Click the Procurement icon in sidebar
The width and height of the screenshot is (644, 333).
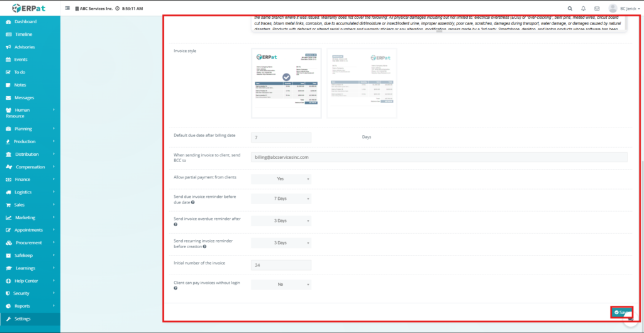(x=9, y=243)
